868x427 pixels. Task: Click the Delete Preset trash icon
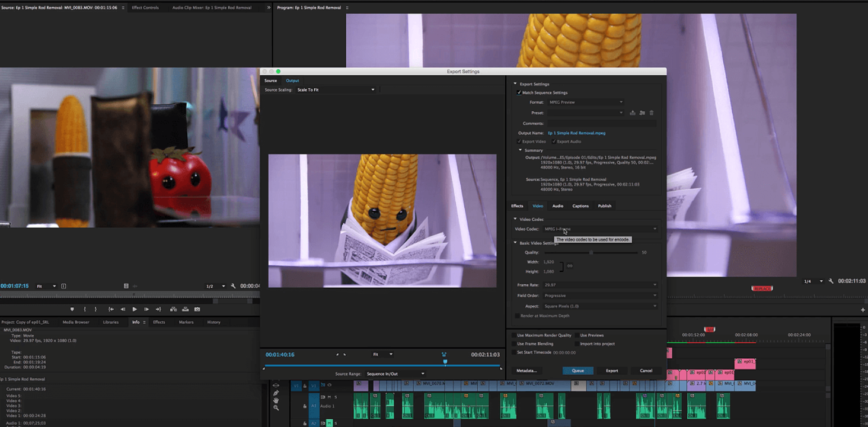[x=652, y=113]
